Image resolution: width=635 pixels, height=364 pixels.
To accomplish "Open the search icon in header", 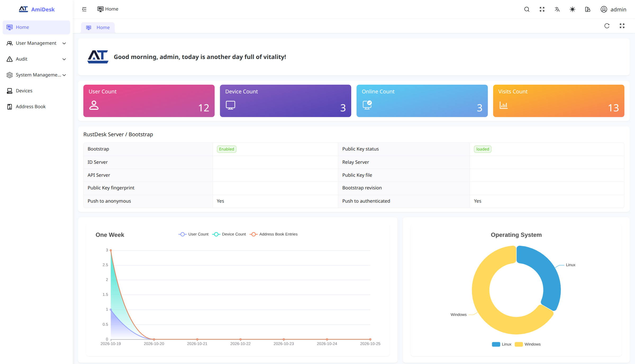I will (x=527, y=9).
